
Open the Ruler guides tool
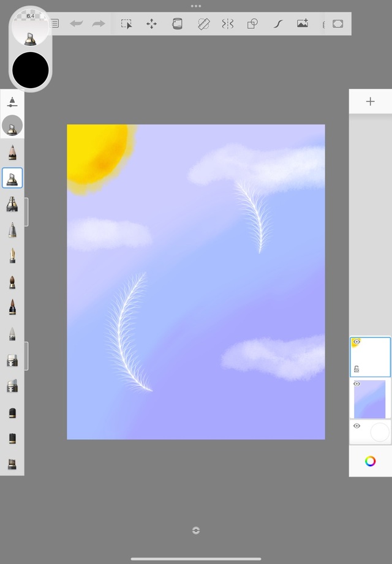(x=203, y=24)
